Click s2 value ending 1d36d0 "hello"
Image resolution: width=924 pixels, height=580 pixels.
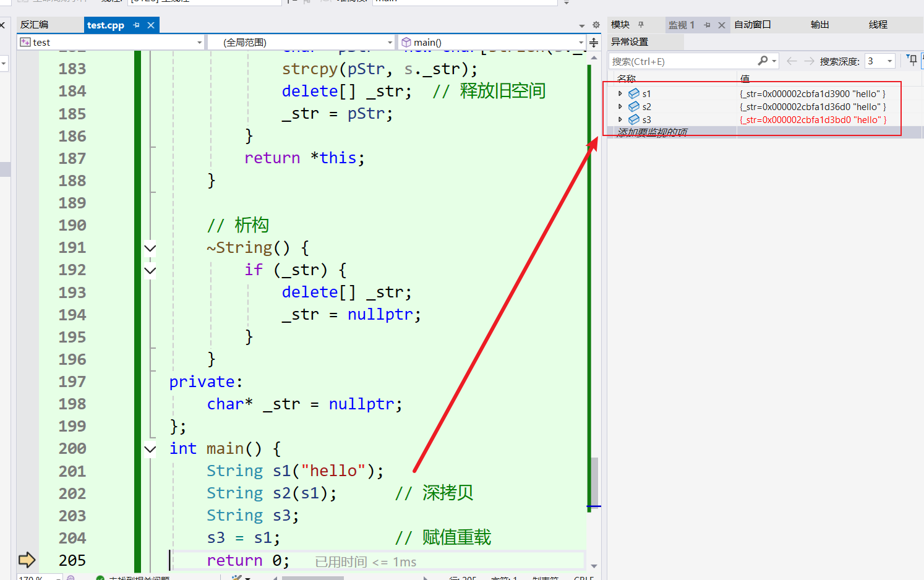pyautogui.click(x=813, y=107)
